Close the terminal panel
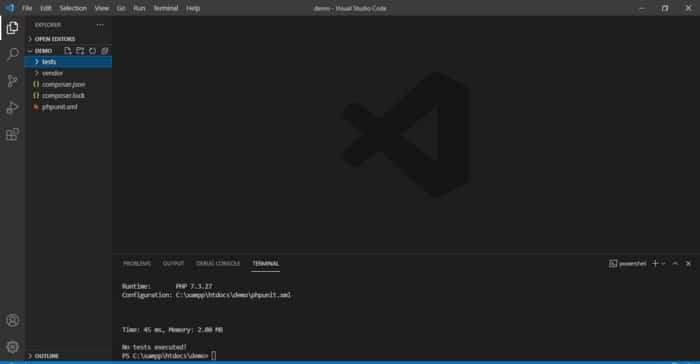The width and height of the screenshot is (700, 364). (688, 264)
